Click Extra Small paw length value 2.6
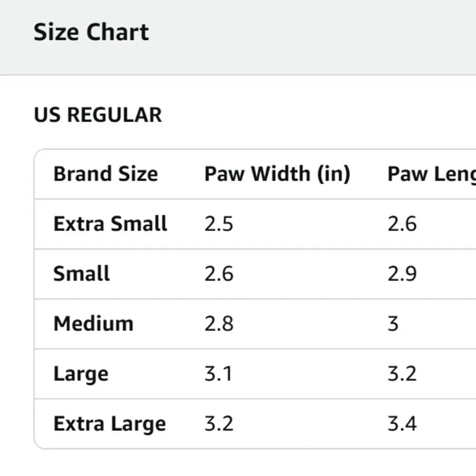Viewport: 476px width, 476px height. (x=402, y=224)
